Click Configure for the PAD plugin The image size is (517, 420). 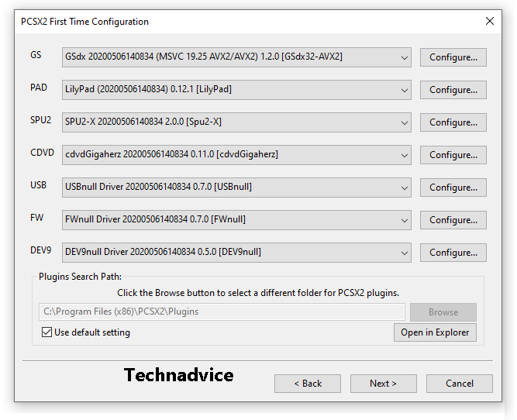453,90
